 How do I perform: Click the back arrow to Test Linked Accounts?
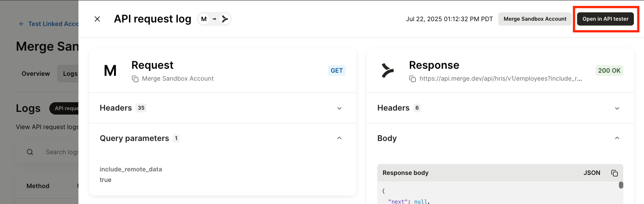[x=22, y=24]
